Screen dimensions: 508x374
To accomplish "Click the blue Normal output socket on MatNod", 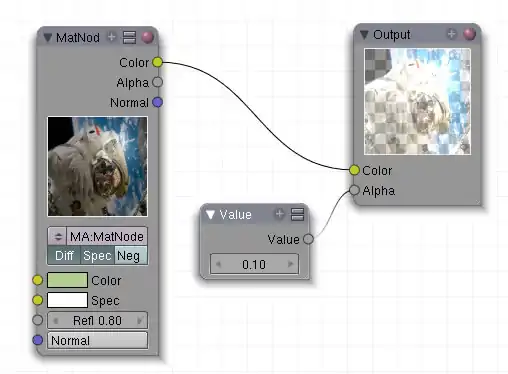I will point(157,102).
